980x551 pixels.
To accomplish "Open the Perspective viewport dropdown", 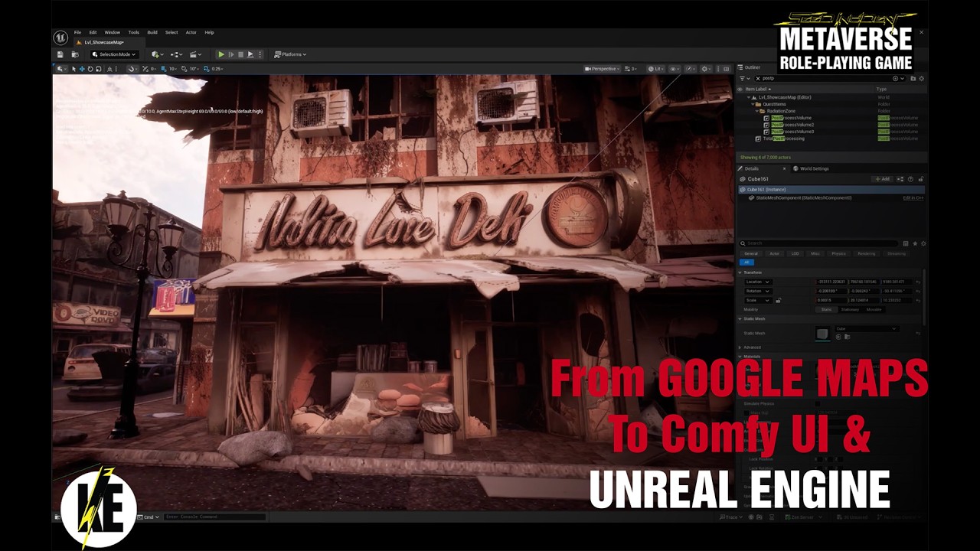I will (602, 69).
